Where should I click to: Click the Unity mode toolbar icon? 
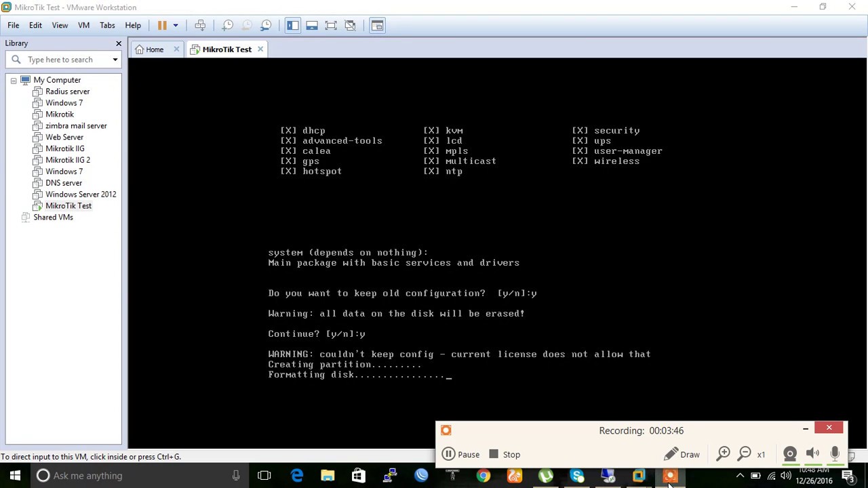click(x=350, y=26)
